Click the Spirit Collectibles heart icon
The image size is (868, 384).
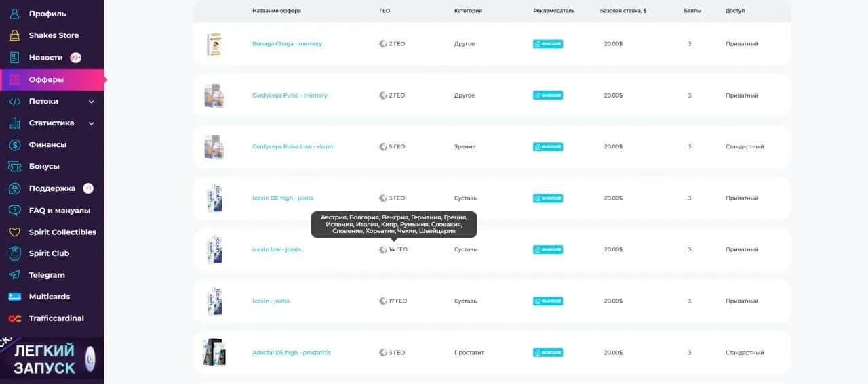(x=14, y=232)
